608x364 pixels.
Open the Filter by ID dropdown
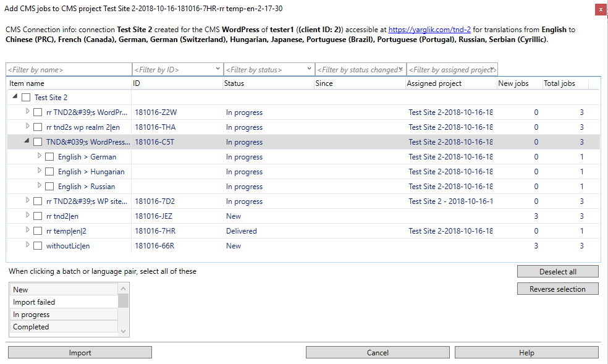[217, 69]
